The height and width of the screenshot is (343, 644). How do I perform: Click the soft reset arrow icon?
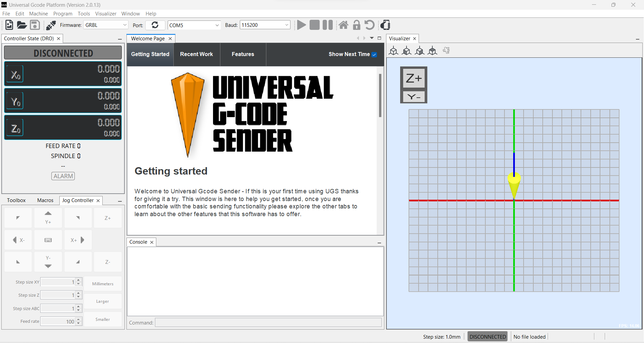click(x=369, y=25)
